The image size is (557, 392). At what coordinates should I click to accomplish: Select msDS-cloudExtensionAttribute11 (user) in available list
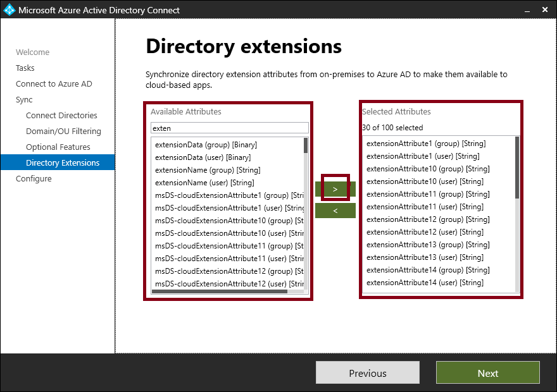pos(229,258)
